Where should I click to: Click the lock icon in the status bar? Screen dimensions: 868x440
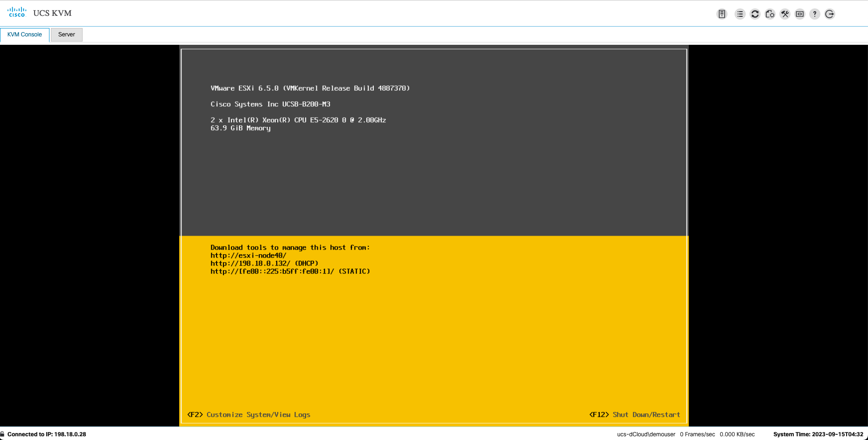[x=2, y=434]
